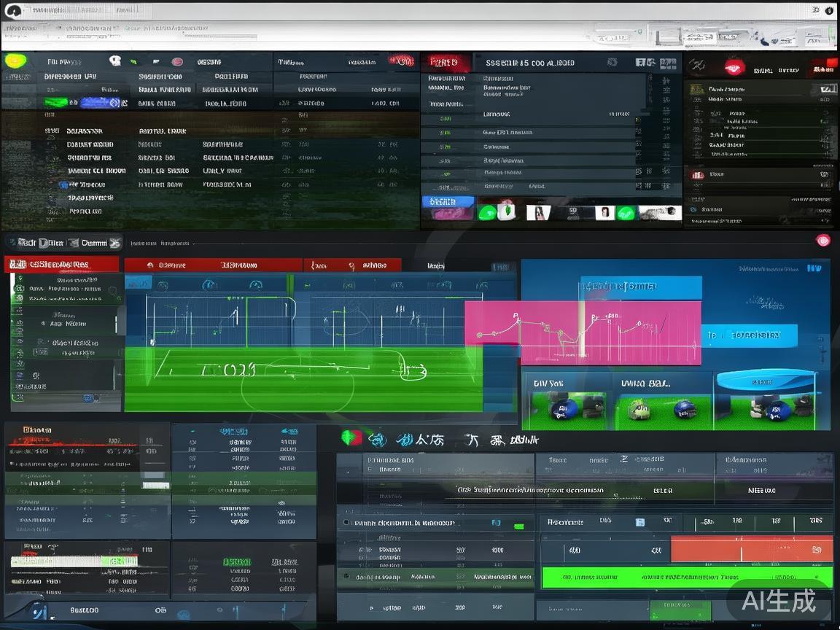This screenshot has width=840, height=630.
Task: Click the pink graph overlay panel
Action: point(583,332)
